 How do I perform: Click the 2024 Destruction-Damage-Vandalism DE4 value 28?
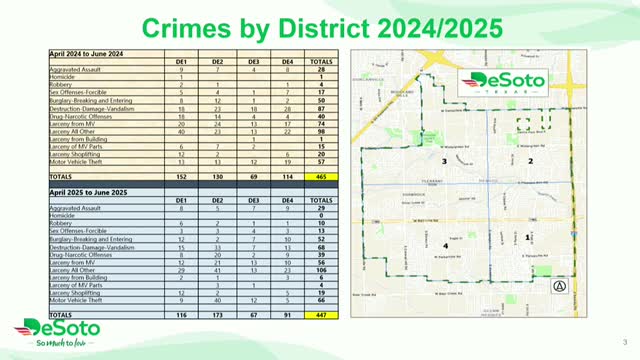click(287, 109)
